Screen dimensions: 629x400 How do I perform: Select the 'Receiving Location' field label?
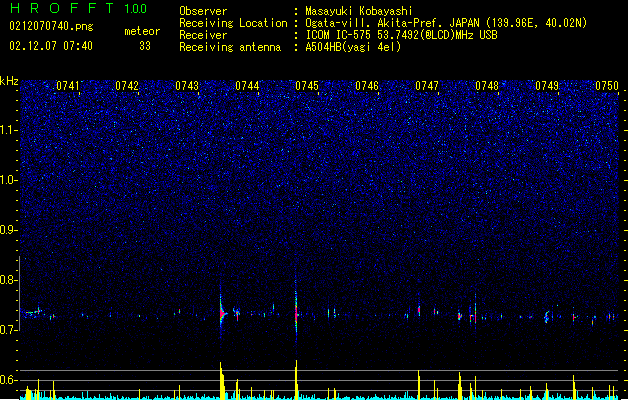(233, 23)
